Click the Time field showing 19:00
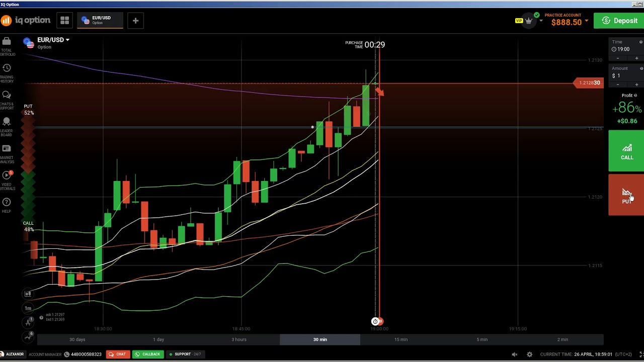644x362 pixels. (x=626, y=49)
